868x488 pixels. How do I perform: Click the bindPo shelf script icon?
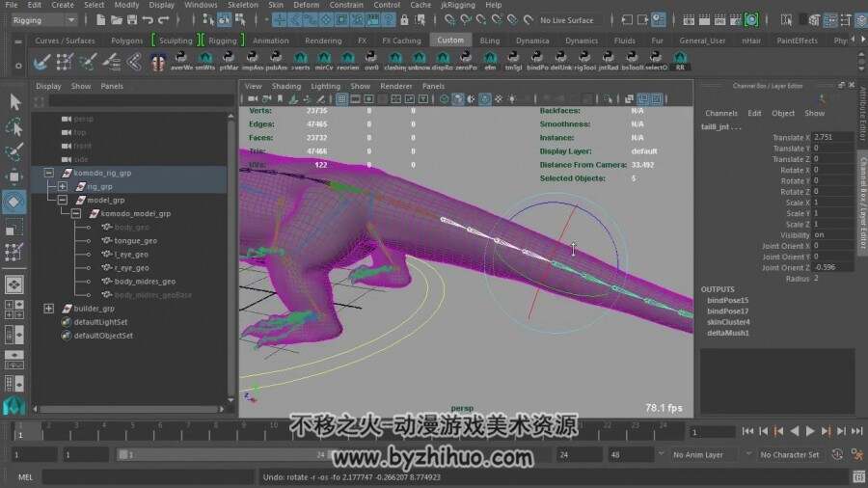[537, 62]
